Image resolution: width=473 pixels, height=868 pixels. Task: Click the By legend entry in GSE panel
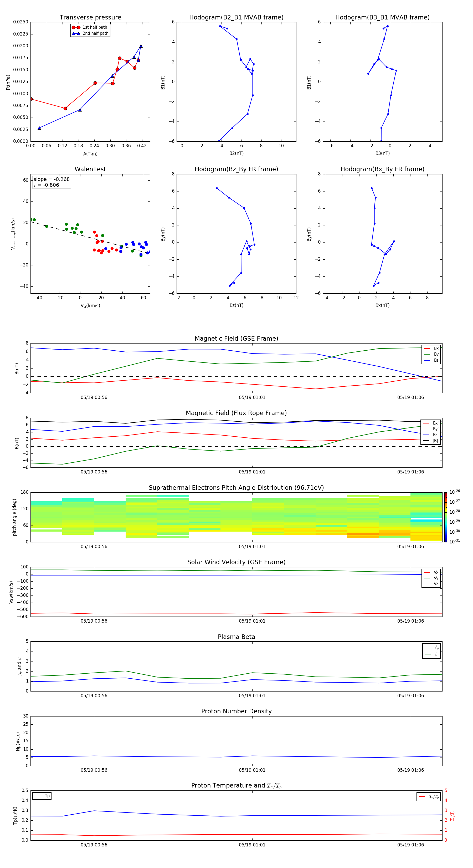coord(431,354)
